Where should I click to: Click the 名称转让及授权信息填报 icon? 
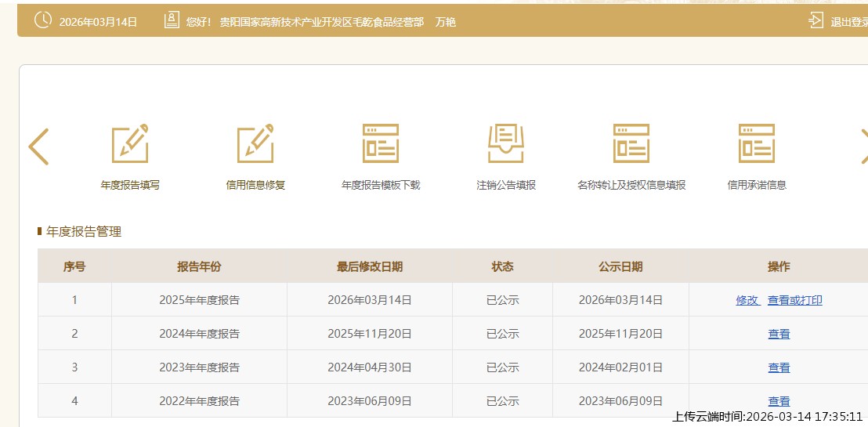pyautogui.click(x=631, y=143)
